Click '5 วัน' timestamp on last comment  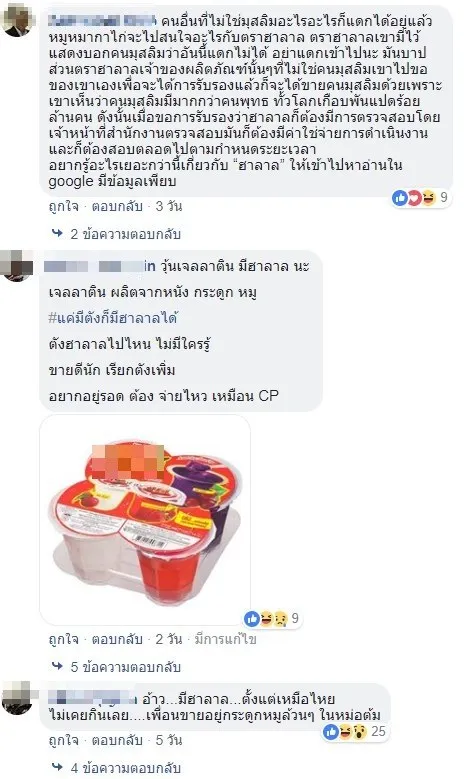click(x=168, y=740)
